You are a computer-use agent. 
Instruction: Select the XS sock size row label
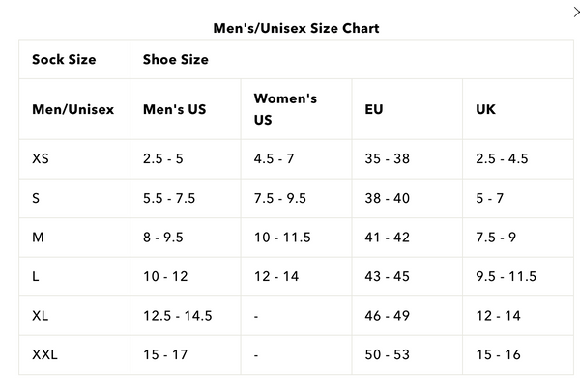[x=41, y=158]
